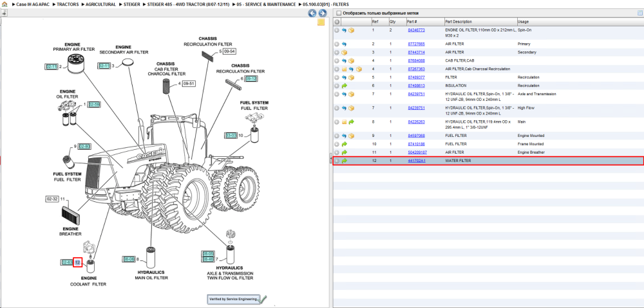
Task: Open part number link 441702A1
Action: coord(417,161)
